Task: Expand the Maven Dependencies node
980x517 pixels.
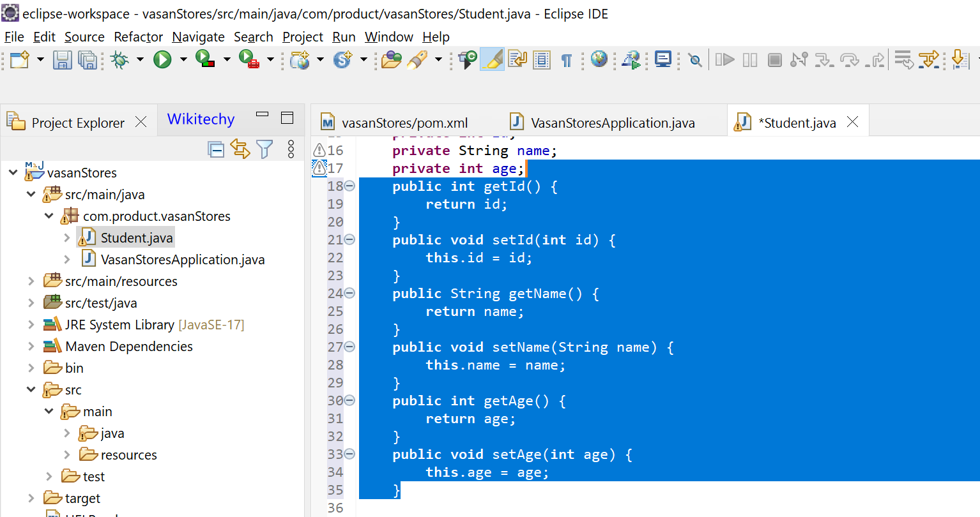Action: [31, 347]
